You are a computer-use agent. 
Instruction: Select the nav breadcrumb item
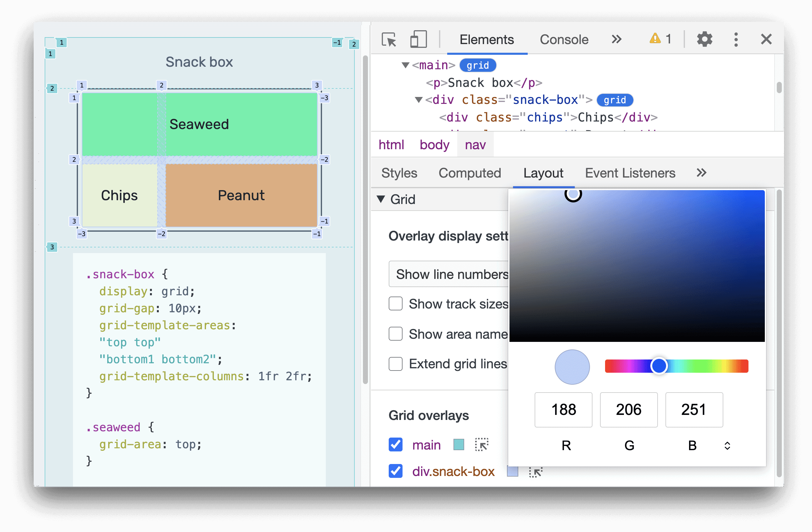click(x=476, y=144)
